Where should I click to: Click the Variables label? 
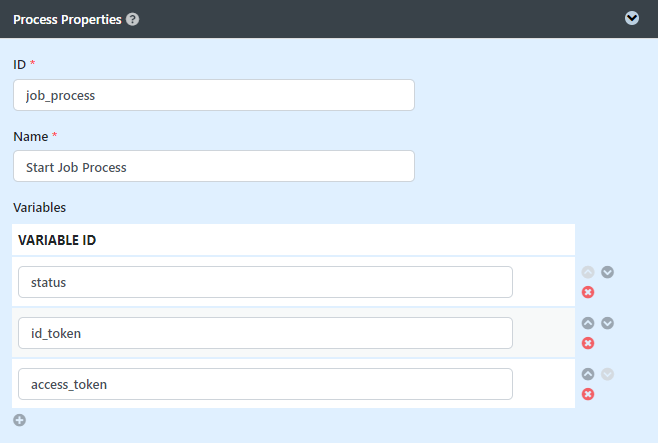[39, 207]
